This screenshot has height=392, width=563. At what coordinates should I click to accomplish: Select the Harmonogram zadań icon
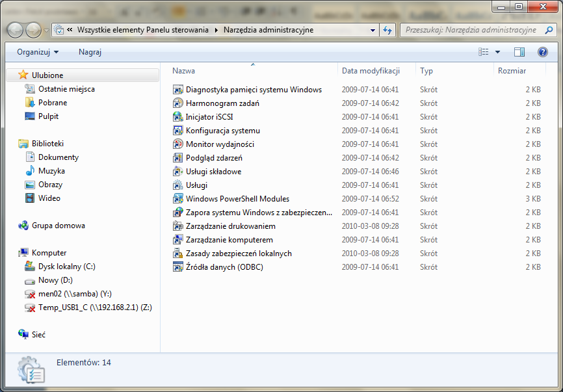click(177, 103)
